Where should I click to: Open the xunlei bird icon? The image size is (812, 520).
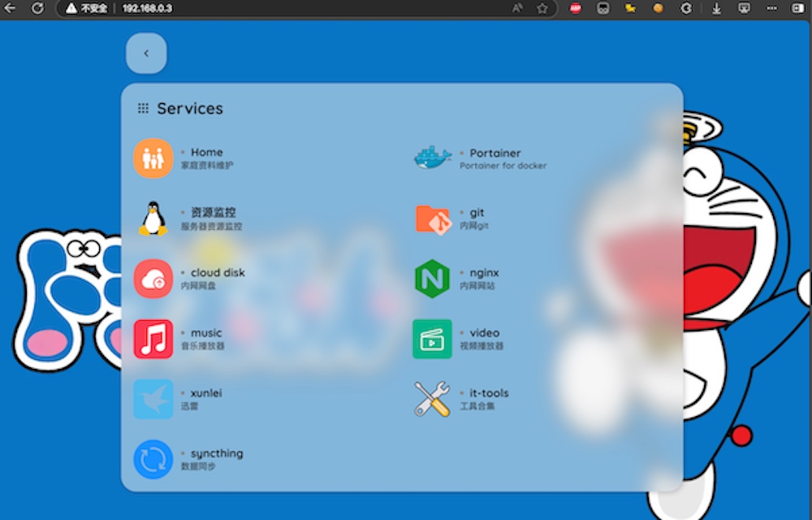[153, 399]
